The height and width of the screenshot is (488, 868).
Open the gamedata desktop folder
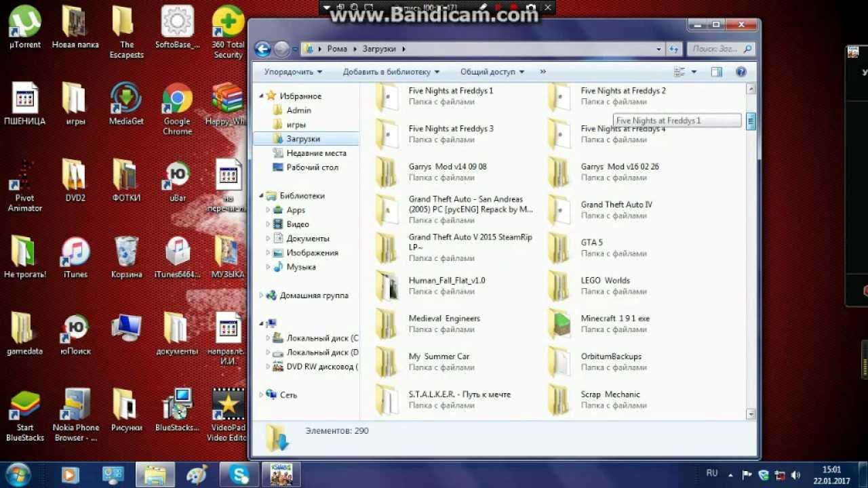pos(25,333)
